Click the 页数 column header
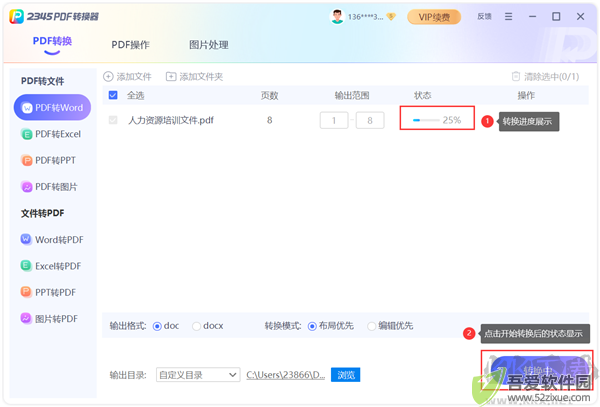The height and width of the screenshot is (407, 600). (x=269, y=95)
